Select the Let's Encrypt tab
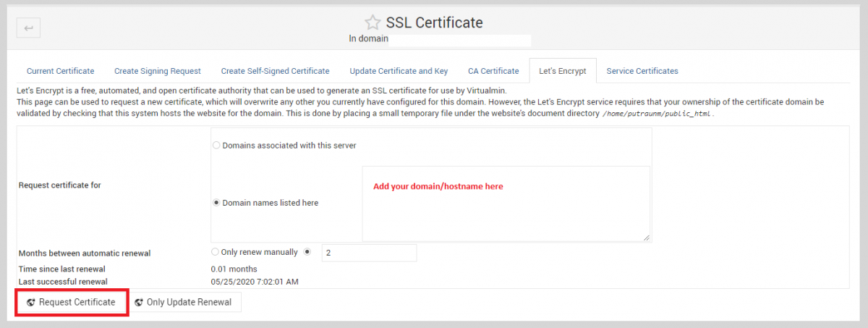Image resolution: width=868 pixels, height=328 pixels. coord(563,71)
